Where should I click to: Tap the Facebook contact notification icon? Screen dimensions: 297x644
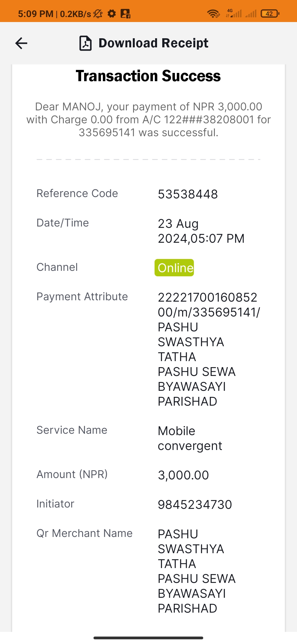[x=125, y=13]
